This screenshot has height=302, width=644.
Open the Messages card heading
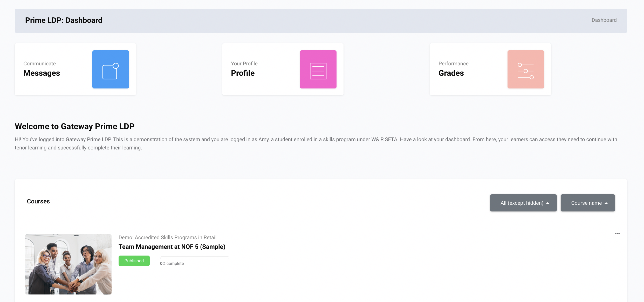coord(42,73)
